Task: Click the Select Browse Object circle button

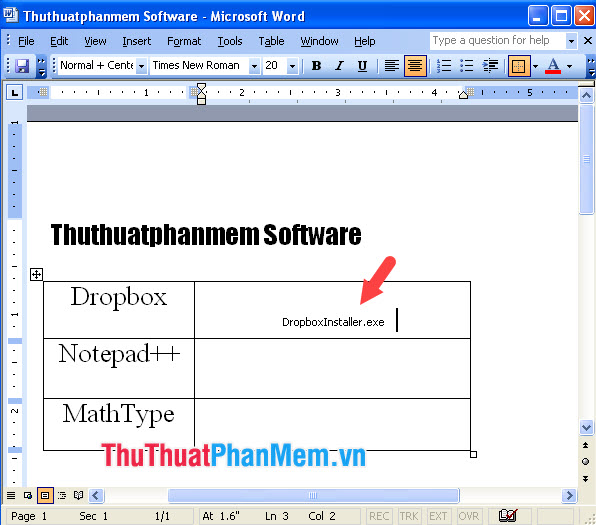Action: (x=586, y=462)
